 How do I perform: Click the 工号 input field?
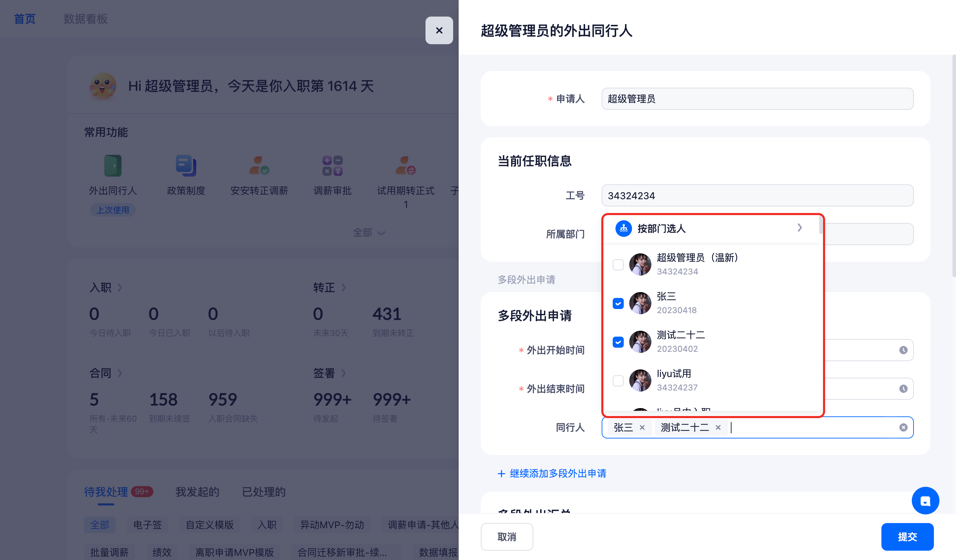tap(757, 195)
